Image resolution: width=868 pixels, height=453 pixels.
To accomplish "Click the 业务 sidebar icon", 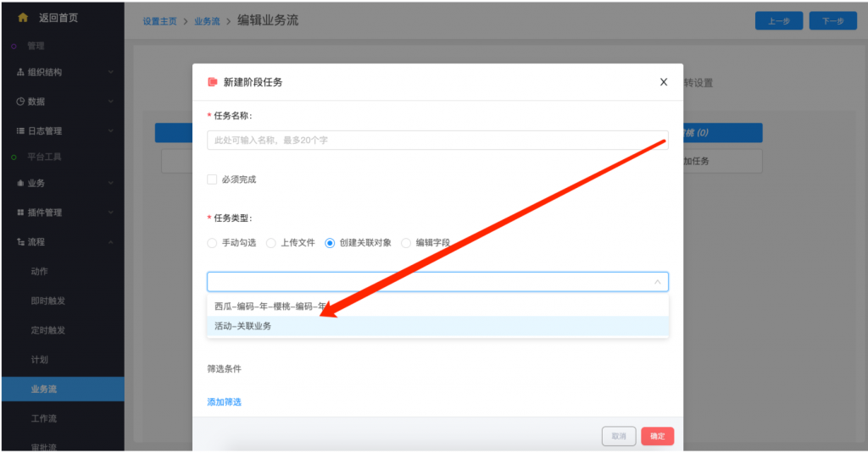I will click(20, 184).
